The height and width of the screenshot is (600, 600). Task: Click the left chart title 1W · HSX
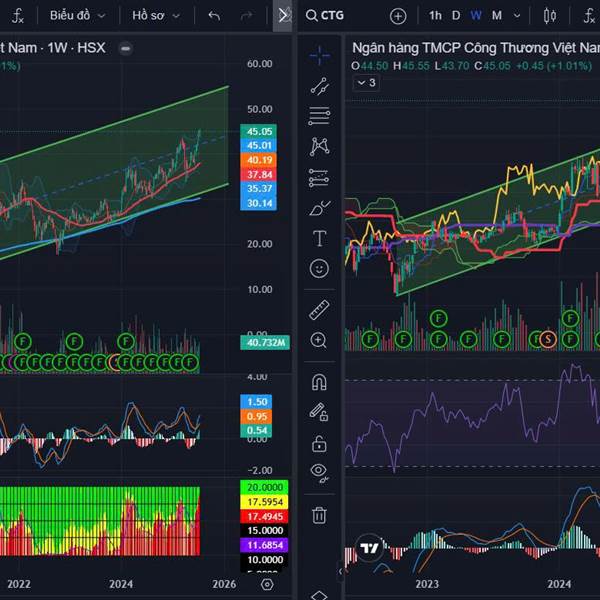pos(76,48)
